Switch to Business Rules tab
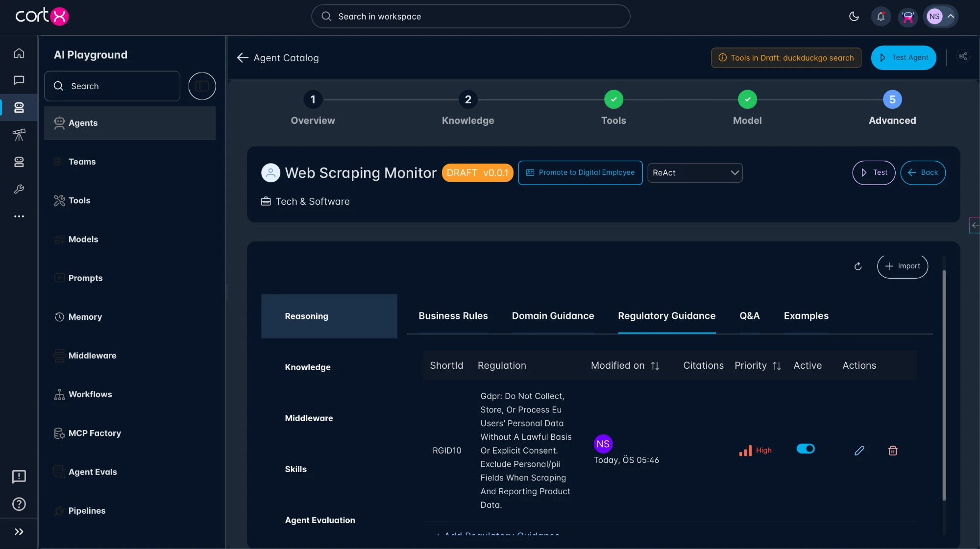 pyautogui.click(x=453, y=316)
